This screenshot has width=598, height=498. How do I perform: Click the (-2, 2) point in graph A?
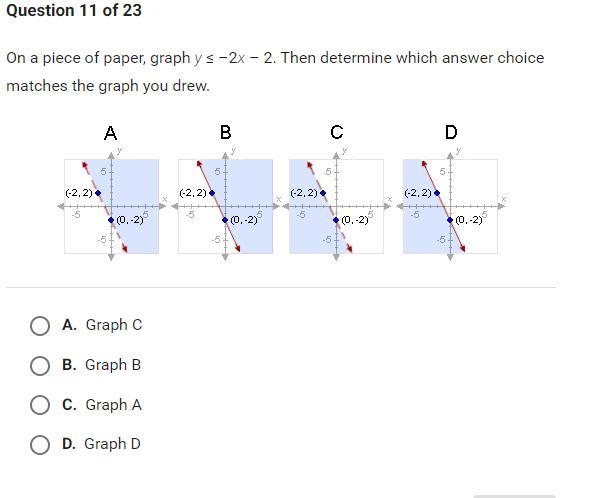pyautogui.click(x=98, y=193)
